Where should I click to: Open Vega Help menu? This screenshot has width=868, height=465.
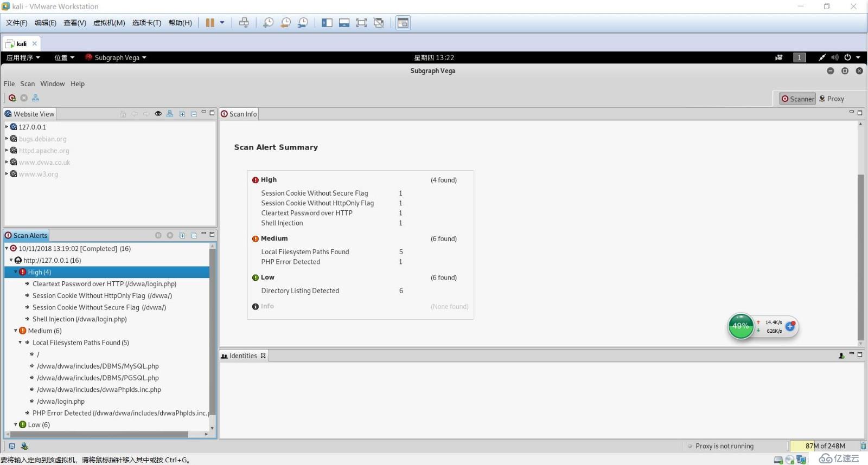[x=78, y=84]
